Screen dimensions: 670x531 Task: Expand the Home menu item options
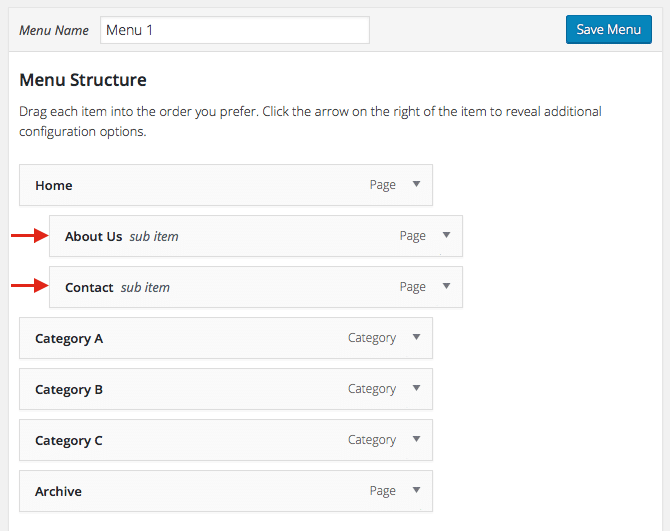[416, 184]
